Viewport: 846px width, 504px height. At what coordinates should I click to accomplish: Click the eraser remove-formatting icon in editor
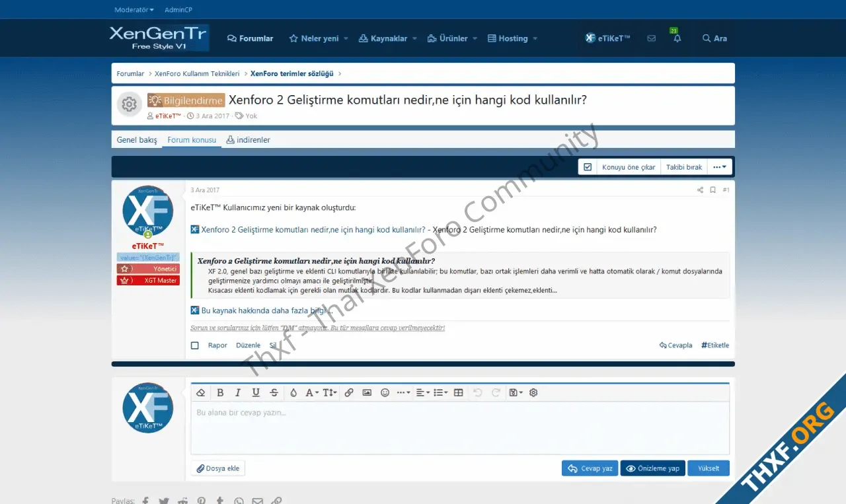(x=201, y=392)
